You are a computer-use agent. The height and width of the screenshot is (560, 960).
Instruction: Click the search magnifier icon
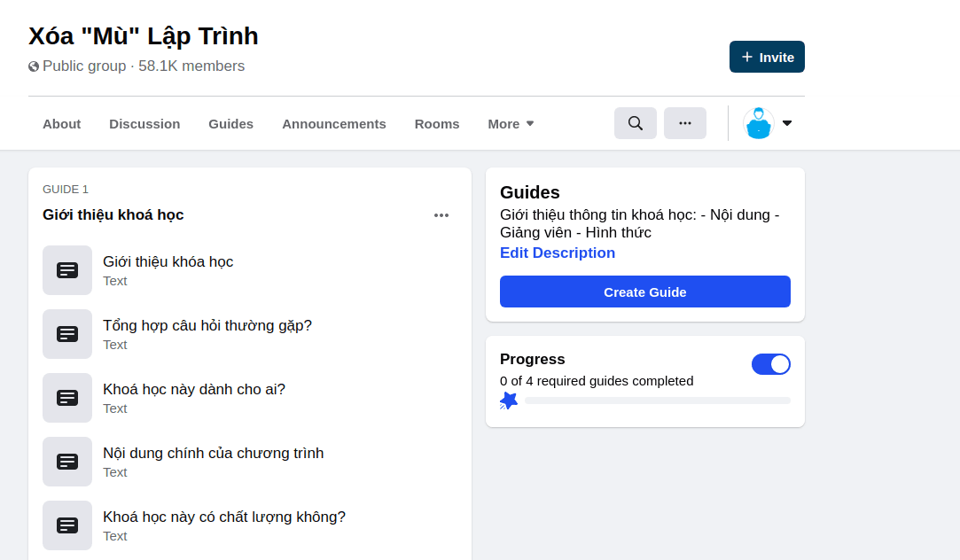tap(635, 123)
